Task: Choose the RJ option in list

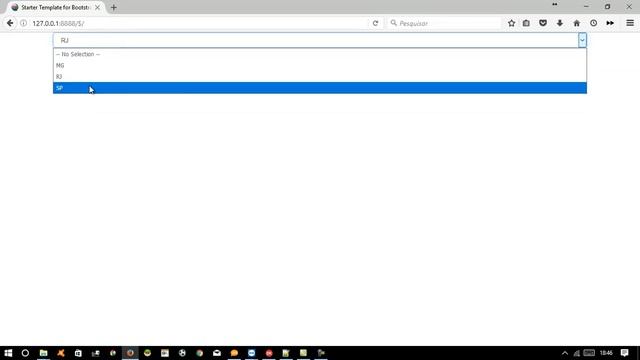Action: (320, 76)
